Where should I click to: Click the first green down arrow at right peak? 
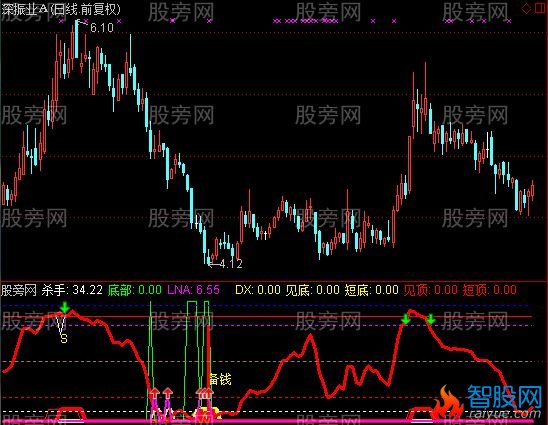point(405,318)
